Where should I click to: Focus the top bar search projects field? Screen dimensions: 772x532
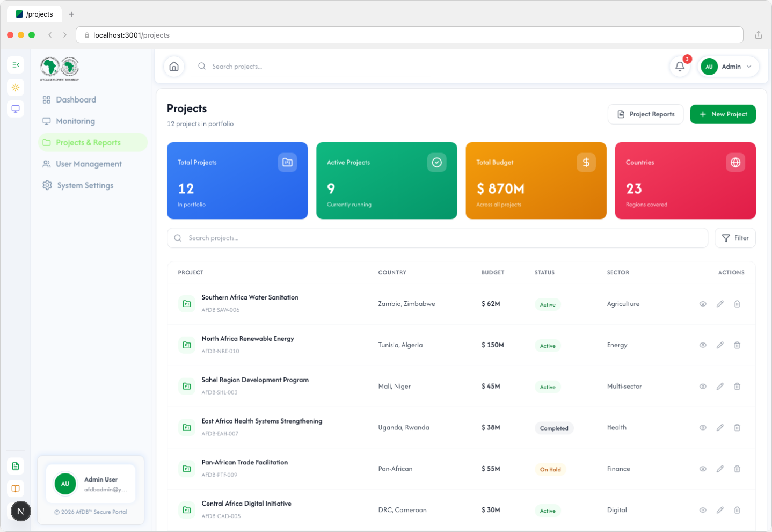(311, 67)
